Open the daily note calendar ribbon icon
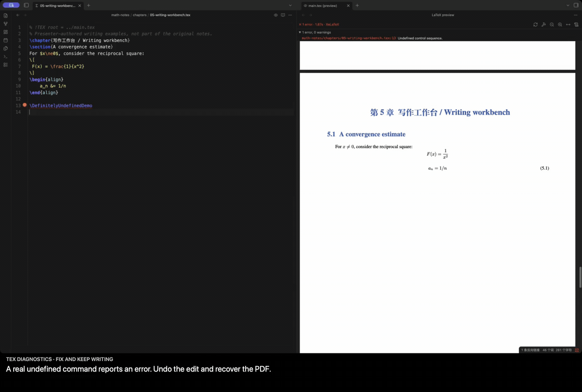 click(x=5, y=40)
